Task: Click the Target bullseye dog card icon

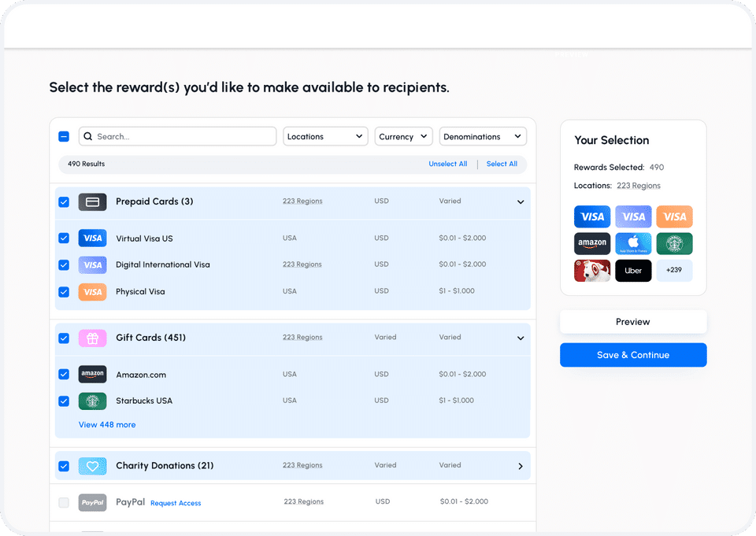Action: pos(592,271)
